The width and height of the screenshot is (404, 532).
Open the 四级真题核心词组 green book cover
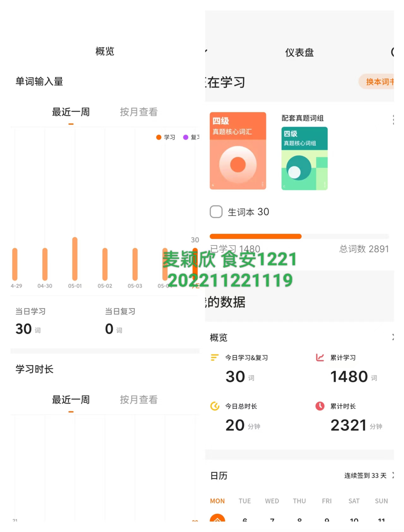pos(305,158)
